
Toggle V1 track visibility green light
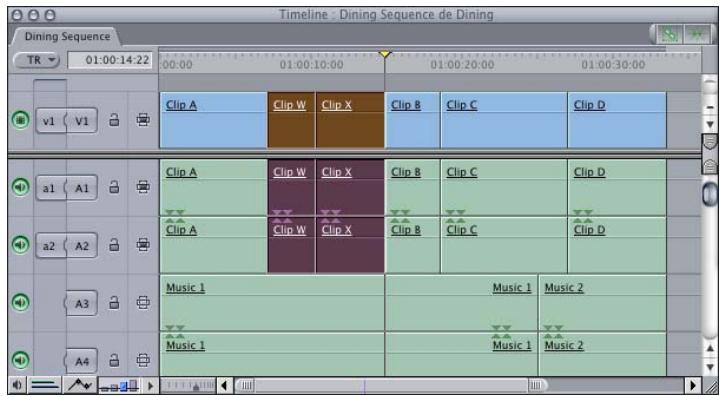[20, 120]
